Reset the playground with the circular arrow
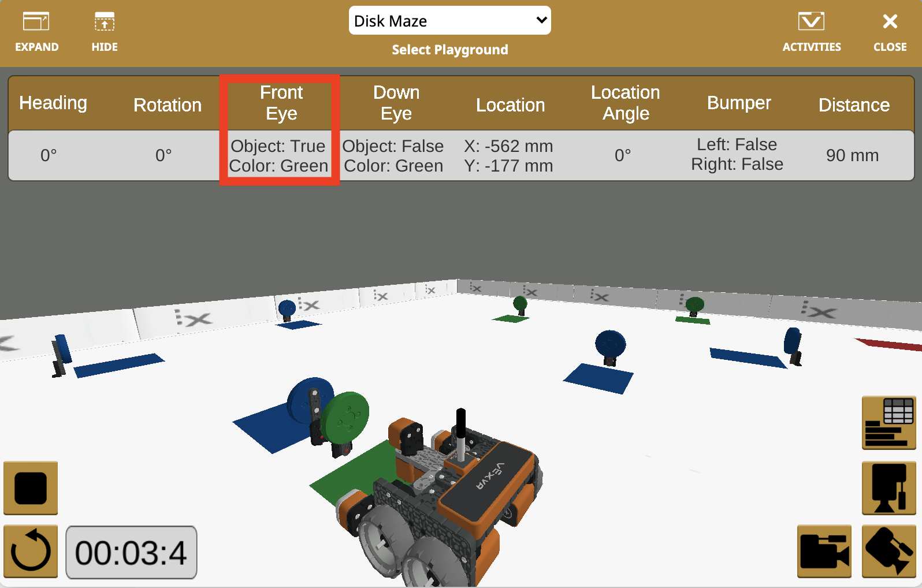 pyautogui.click(x=31, y=552)
